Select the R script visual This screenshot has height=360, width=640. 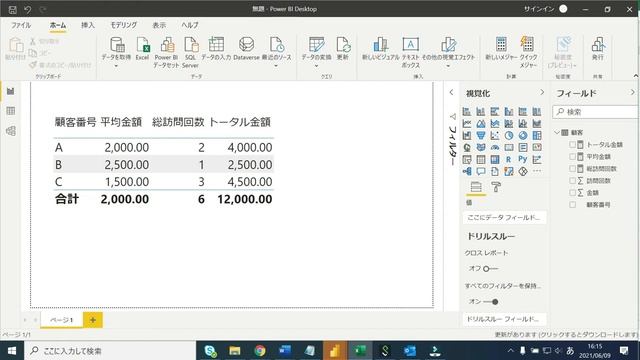coord(509,160)
